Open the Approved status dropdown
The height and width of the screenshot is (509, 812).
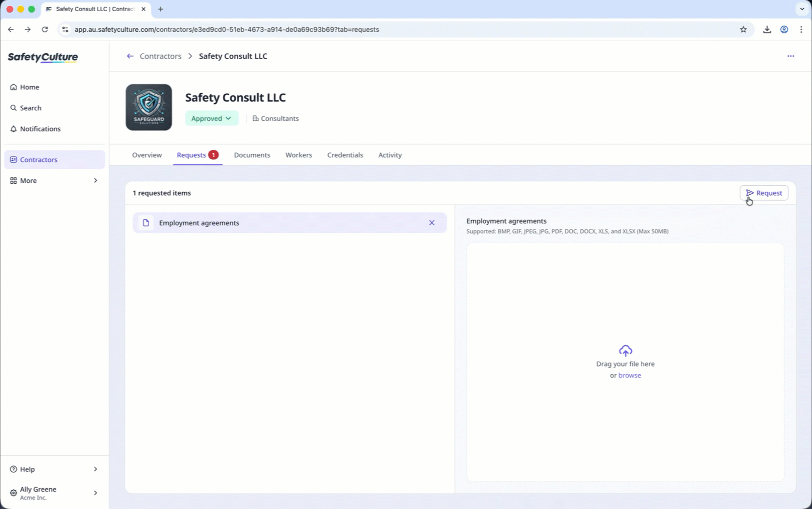point(212,118)
